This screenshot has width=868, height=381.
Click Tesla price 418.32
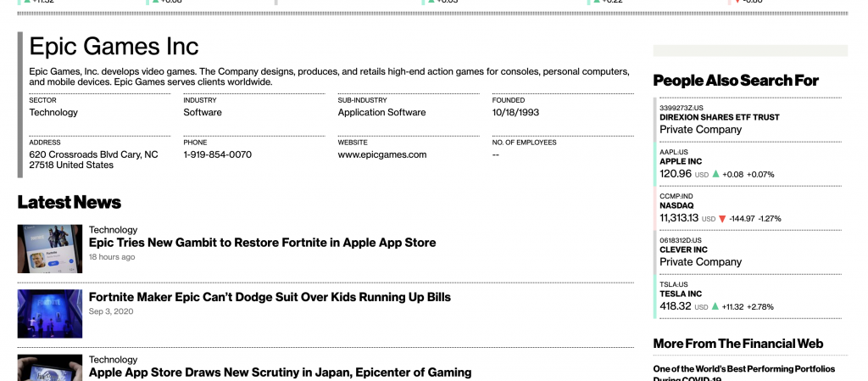(676, 306)
